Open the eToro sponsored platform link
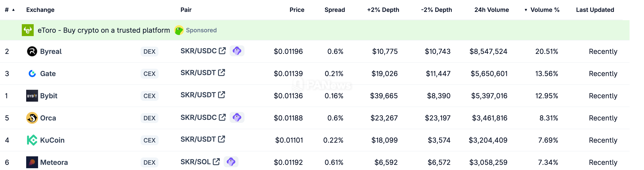 click(x=103, y=30)
